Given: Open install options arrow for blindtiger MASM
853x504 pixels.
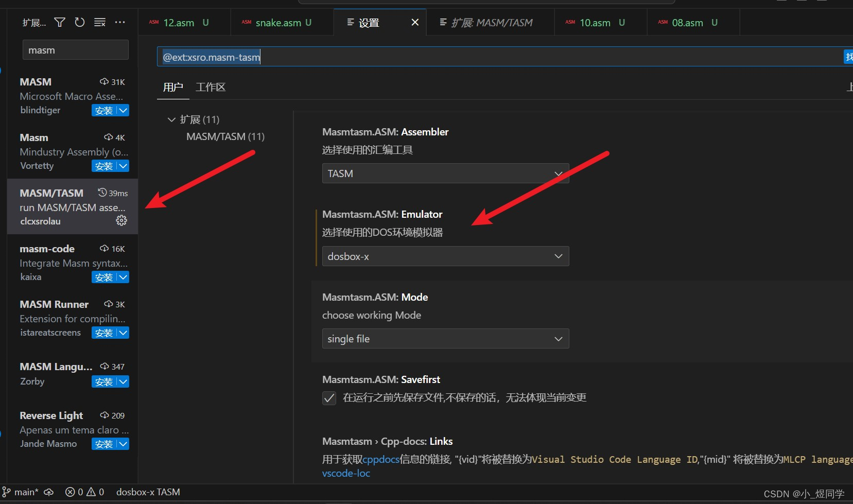Looking at the screenshot, I should click(123, 110).
